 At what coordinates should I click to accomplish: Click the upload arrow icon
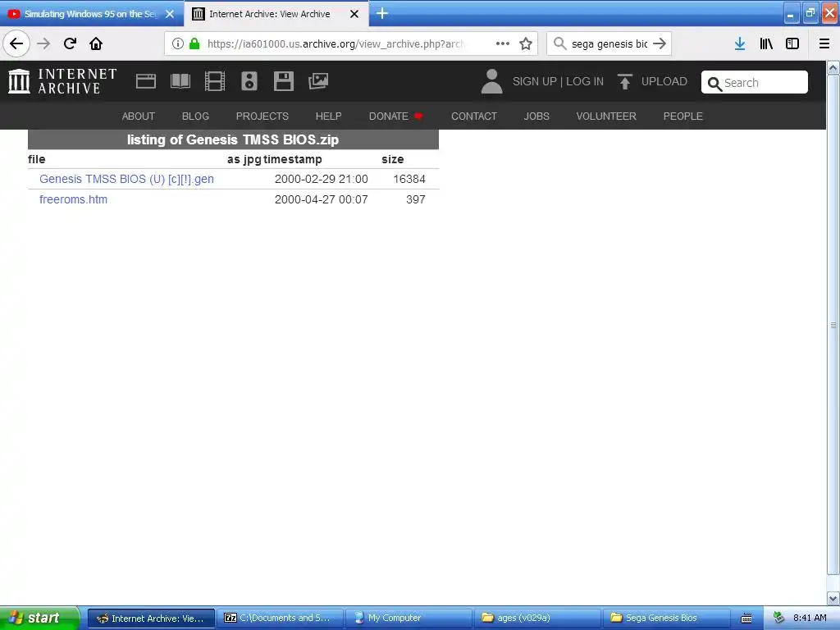click(624, 81)
